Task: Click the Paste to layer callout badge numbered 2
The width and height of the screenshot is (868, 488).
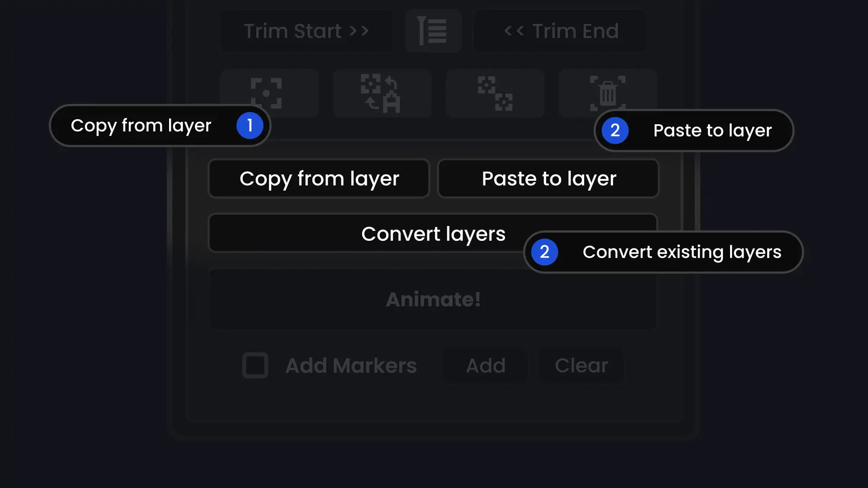Action: tap(615, 131)
